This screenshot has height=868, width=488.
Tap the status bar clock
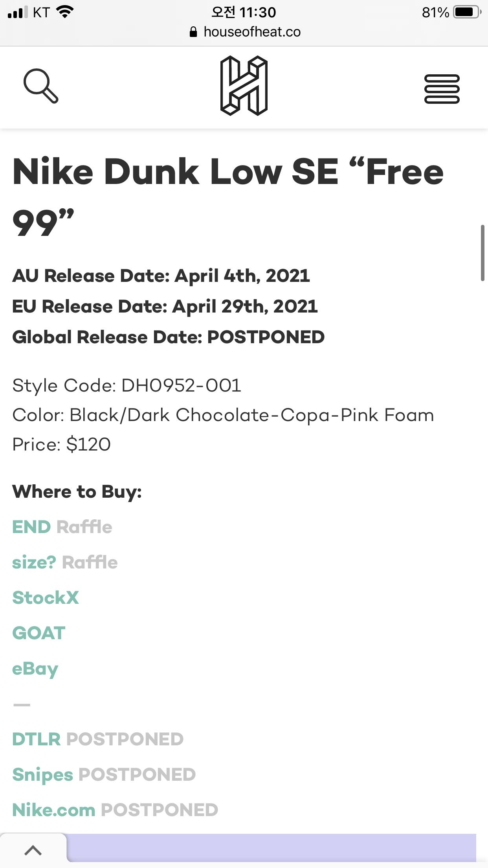click(244, 12)
